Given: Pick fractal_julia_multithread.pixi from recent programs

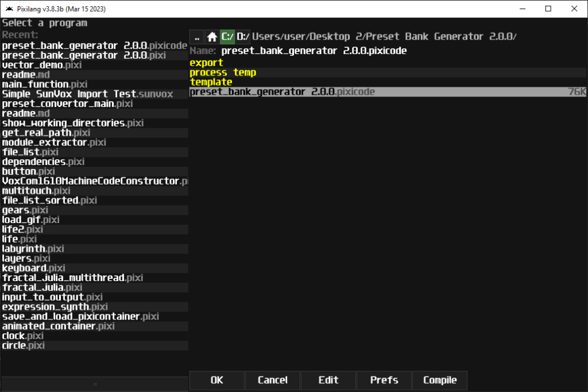Looking at the screenshot, I should [x=72, y=278].
